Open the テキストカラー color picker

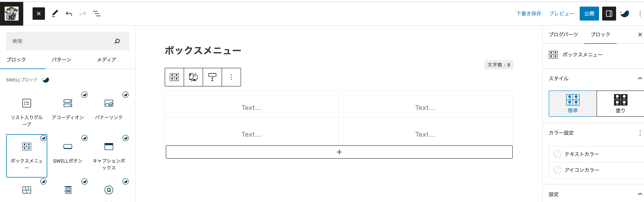click(x=596, y=154)
